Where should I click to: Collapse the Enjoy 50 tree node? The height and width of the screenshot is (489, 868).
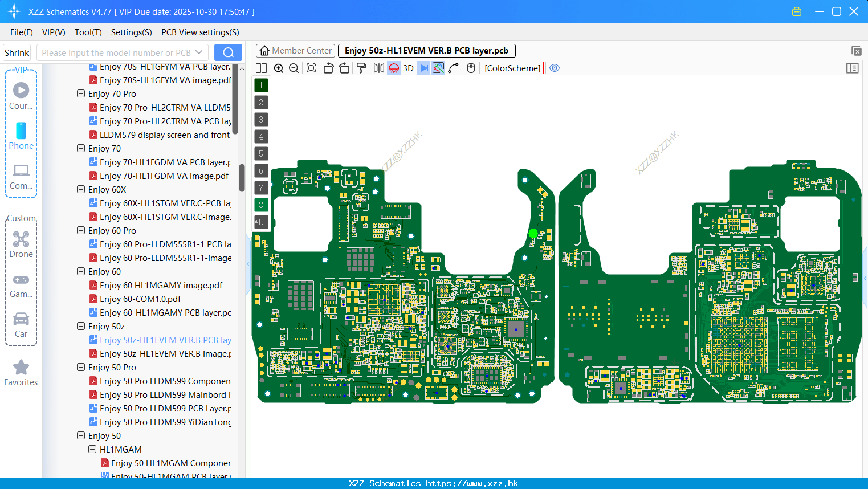(x=81, y=435)
